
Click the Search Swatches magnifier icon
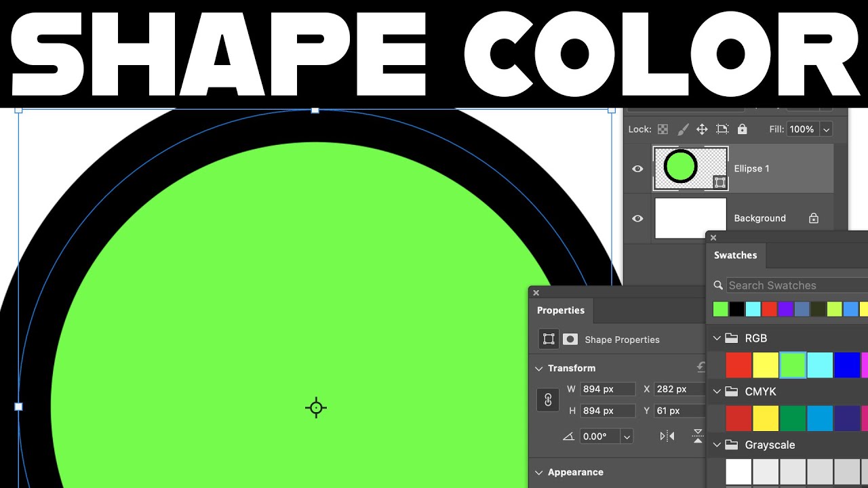[719, 285]
